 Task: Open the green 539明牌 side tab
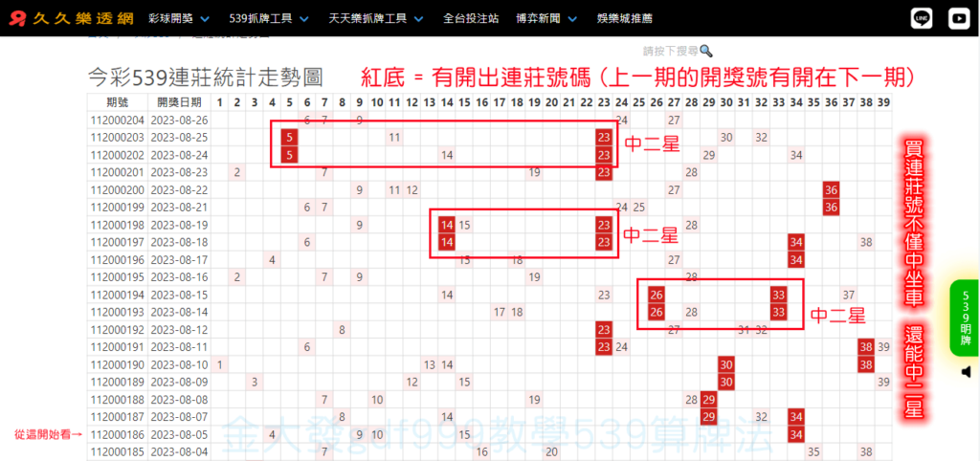967,318
